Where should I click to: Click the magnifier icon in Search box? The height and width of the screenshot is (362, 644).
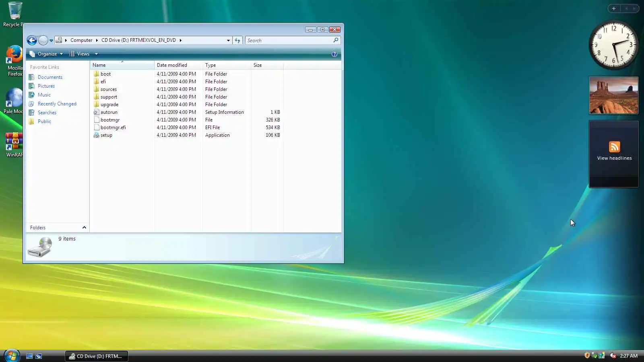point(336,40)
